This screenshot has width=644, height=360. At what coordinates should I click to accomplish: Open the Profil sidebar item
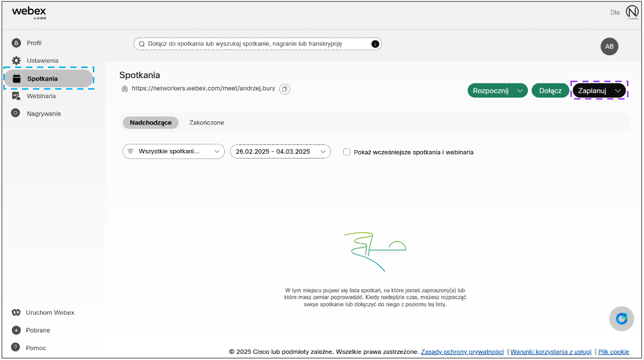click(34, 43)
